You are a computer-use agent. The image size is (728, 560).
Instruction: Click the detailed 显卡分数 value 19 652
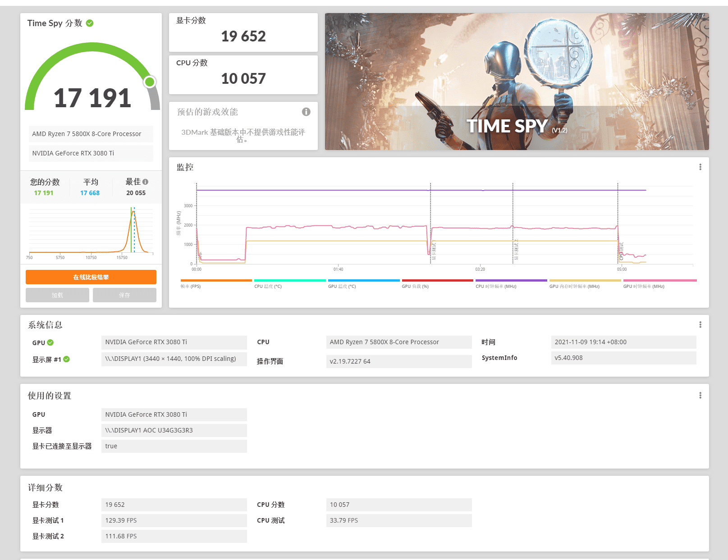point(174,505)
